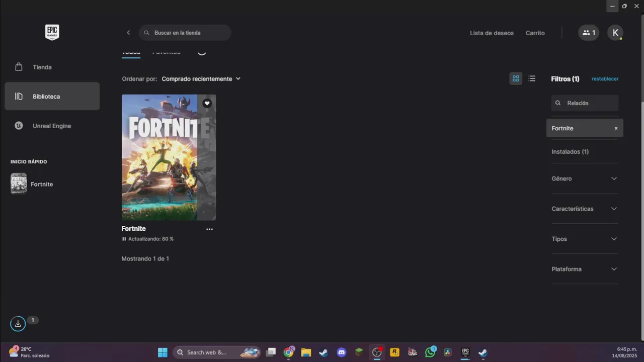Expand the Características filter
Viewport: 644px width, 362px height.
click(585, 209)
